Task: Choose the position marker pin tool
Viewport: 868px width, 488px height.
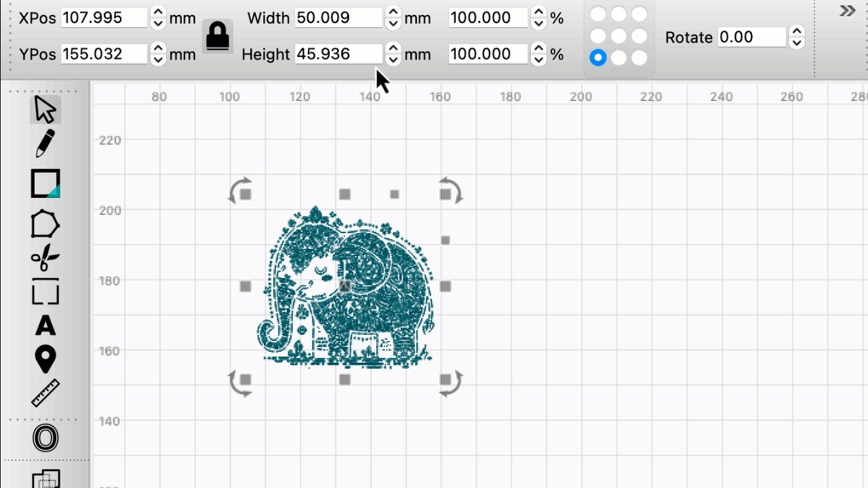Action: click(45, 359)
